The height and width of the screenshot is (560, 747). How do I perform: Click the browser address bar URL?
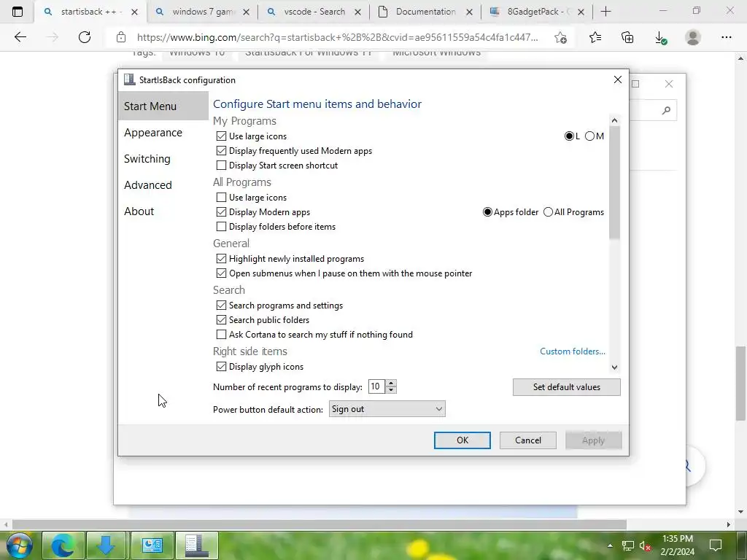click(x=337, y=37)
